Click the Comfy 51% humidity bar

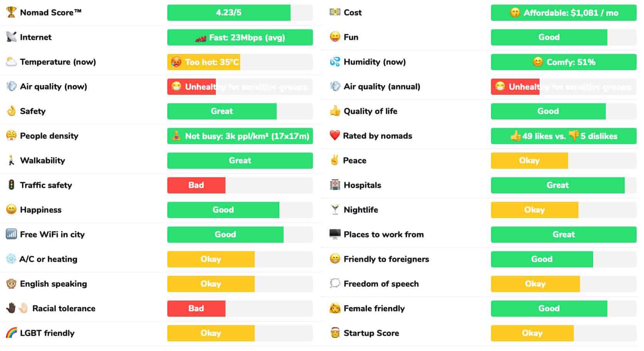click(563, 62)
